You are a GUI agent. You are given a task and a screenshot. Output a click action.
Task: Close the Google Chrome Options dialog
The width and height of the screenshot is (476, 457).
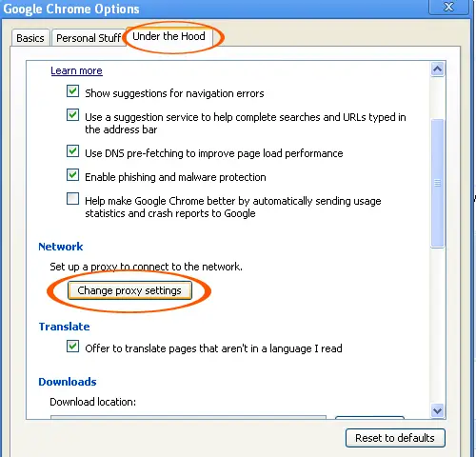click(448, 7)
